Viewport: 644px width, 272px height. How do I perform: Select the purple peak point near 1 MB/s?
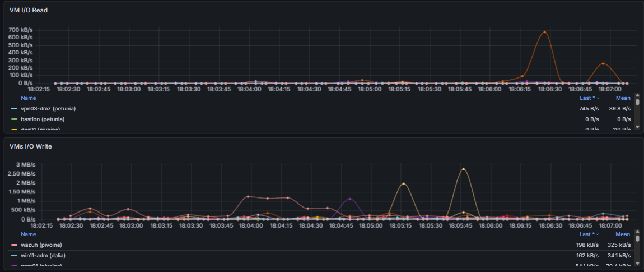pyautogui.click(x=350, y=199)
